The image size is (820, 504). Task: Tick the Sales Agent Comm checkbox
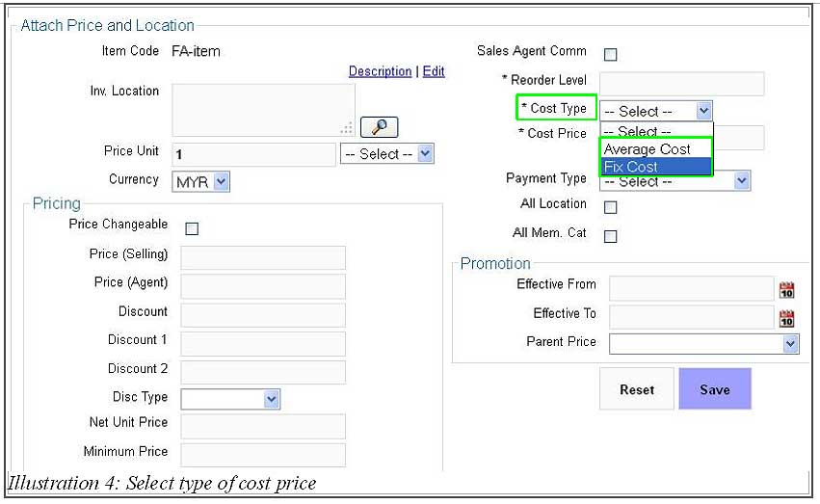pyautogui.click(x=610, y=54)
